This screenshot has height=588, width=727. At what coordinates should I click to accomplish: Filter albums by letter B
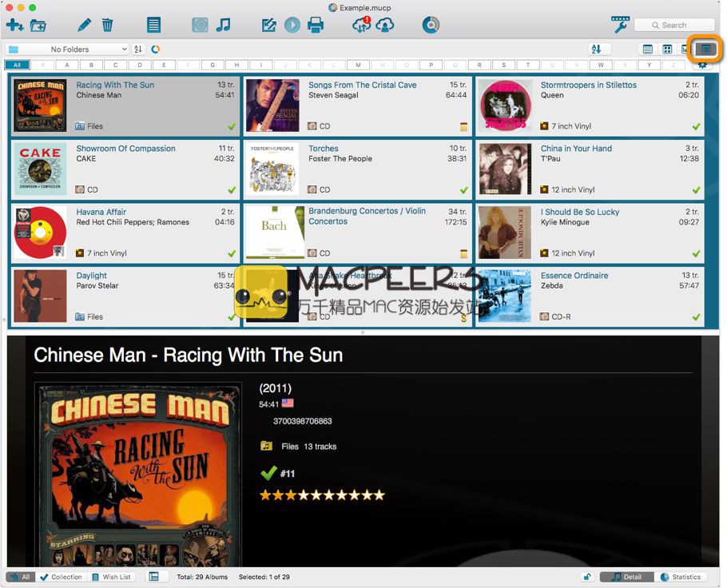coord(91,65)
